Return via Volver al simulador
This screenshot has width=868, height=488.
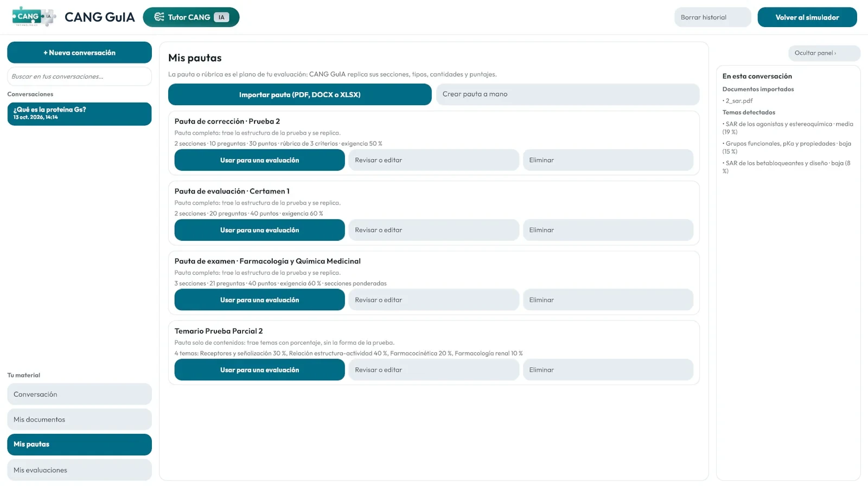(807, 17)
